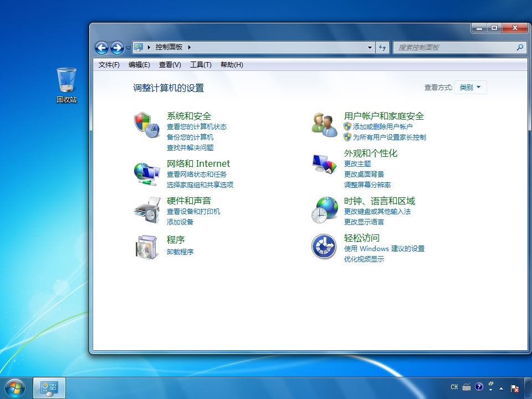Viewport: 532px width, 399px height.
Task: Click 更改桌面背景 link
Action: tap(364, 175)
